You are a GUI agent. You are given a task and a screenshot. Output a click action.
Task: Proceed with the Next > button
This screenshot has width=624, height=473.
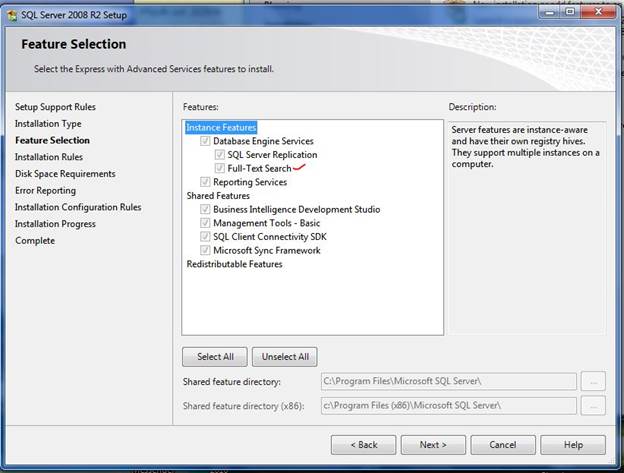433,444
